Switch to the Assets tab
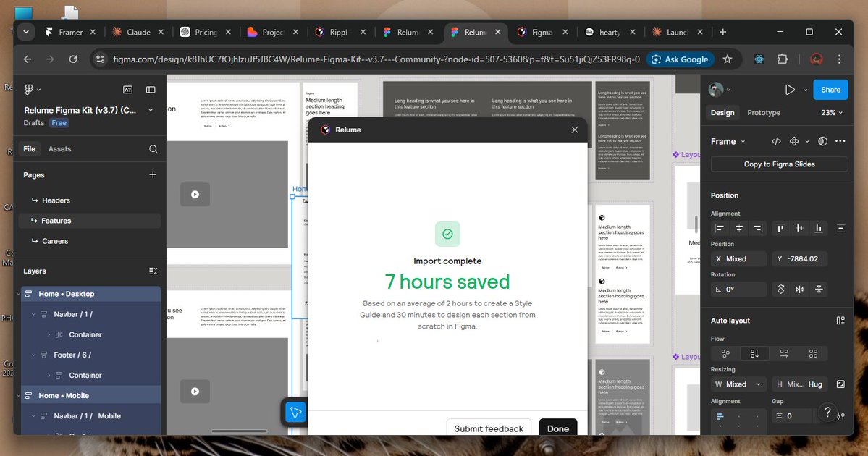 60,149
